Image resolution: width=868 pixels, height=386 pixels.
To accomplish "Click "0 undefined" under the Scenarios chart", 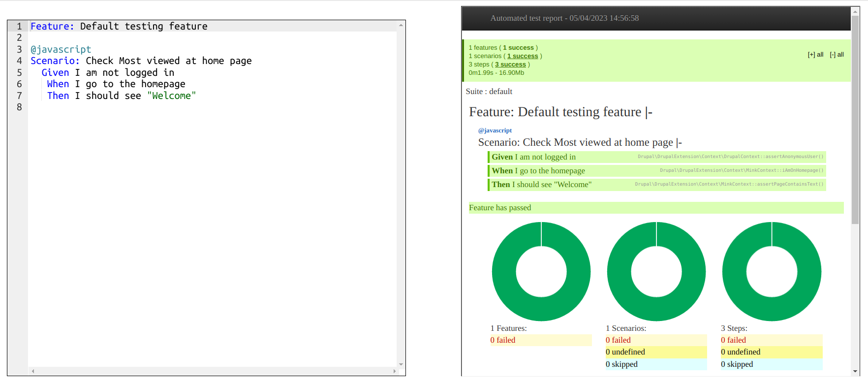I will click(x=656, y=352).
